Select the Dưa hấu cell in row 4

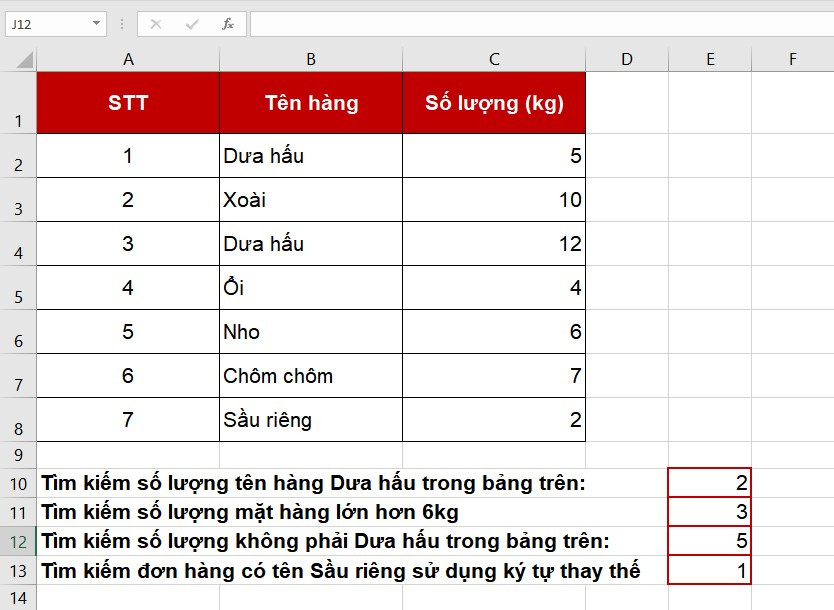311,244
